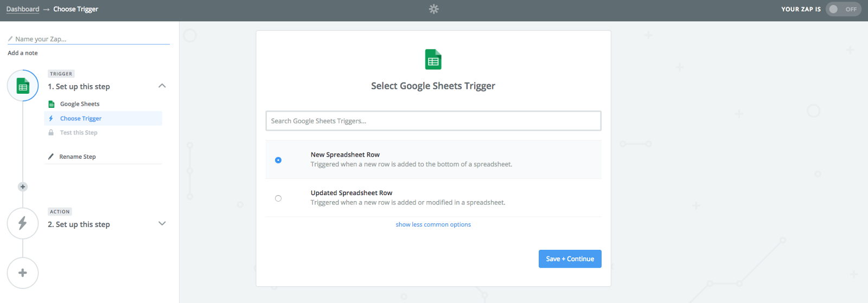Expand the action step chevron
The height and width of the screenshot is (303, 868).
pos(162,223)
